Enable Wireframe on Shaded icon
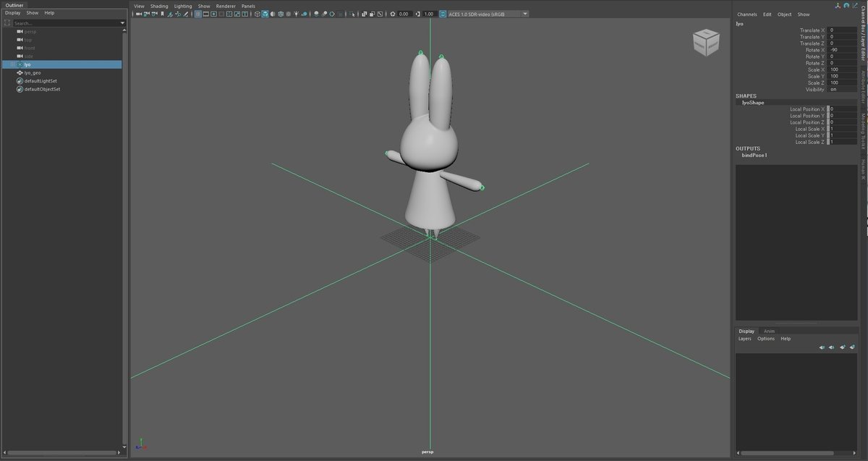Screen dimensions: 868x461 (281, 14)
